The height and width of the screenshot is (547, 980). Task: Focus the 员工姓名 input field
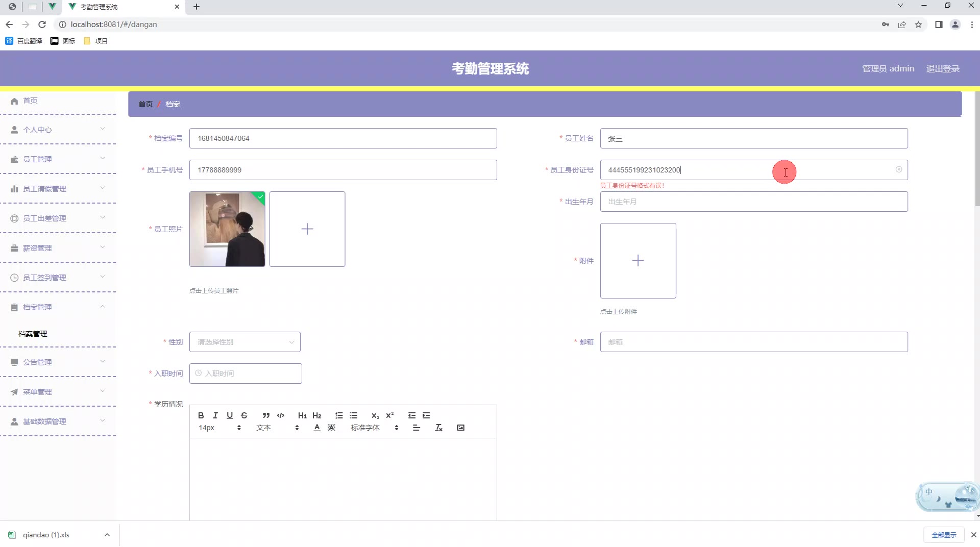pyautogui.click(x=754, y=138)
